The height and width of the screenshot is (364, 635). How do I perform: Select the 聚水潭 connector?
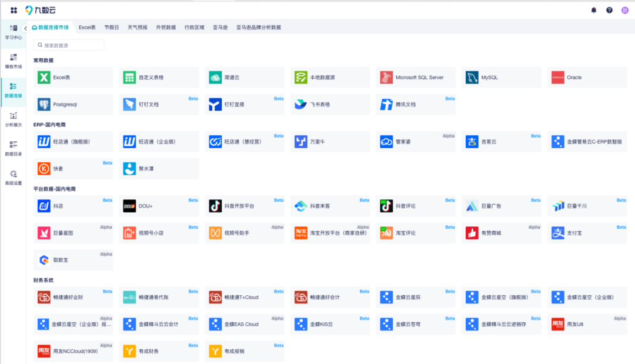click(x=159, y=169)
